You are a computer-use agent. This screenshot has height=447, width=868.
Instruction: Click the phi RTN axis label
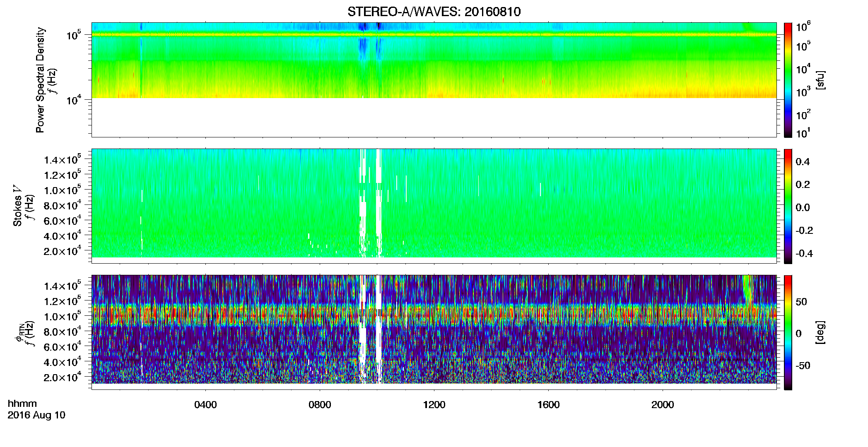(x=19, y=333)
